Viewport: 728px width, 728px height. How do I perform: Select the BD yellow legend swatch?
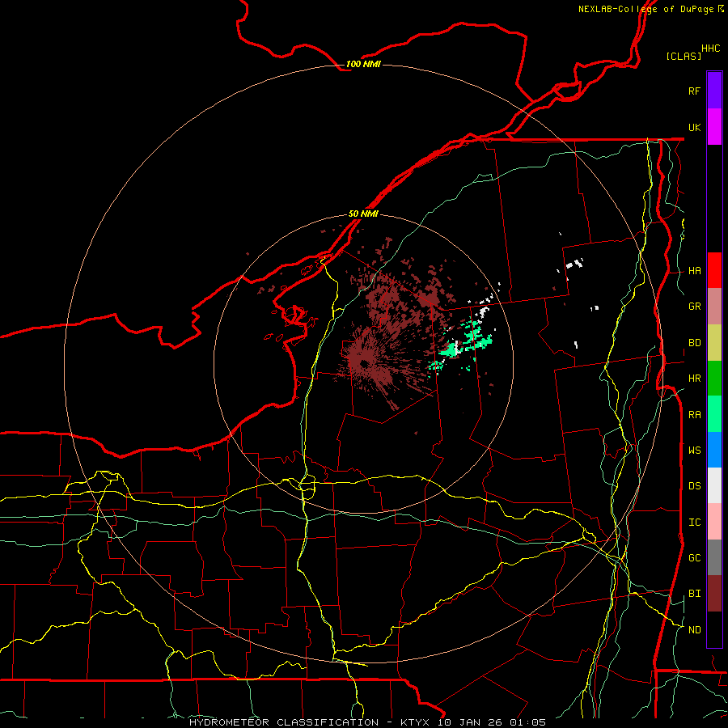point(714,342)
